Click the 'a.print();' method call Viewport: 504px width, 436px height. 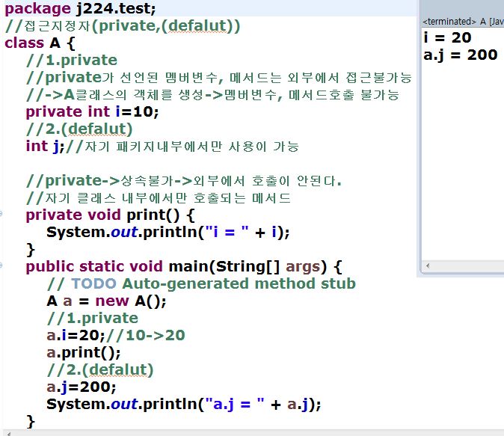click(x=84, y=353)
